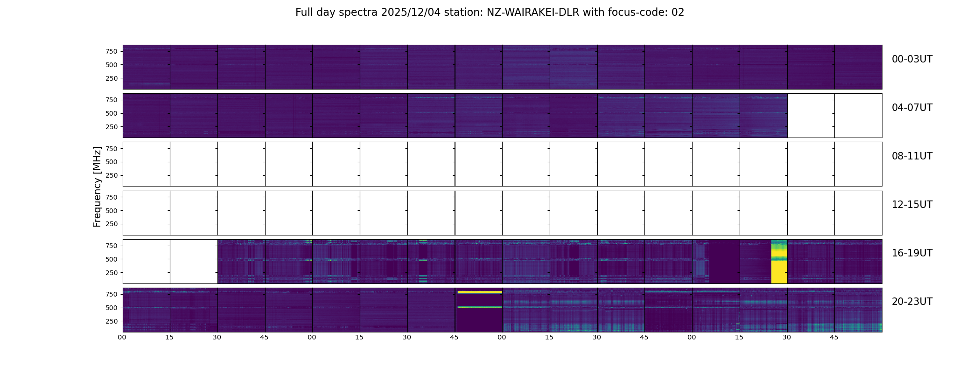Click the 750 tick label of the 00-03UT row
The image size is (980, 373).
112,51
